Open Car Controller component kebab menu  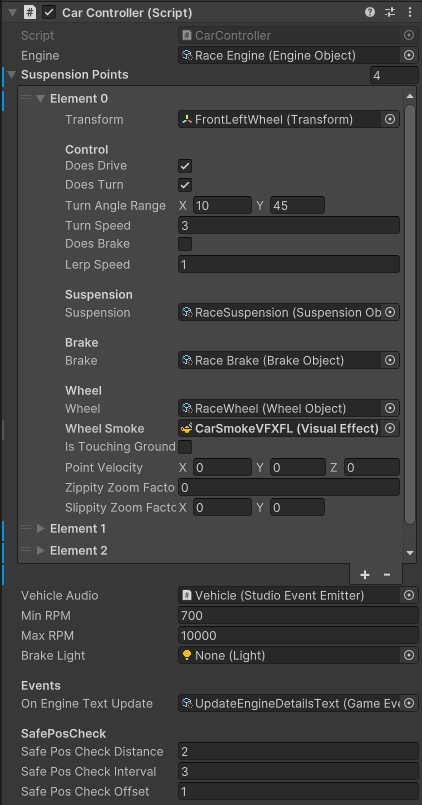(x=410, y=12)
